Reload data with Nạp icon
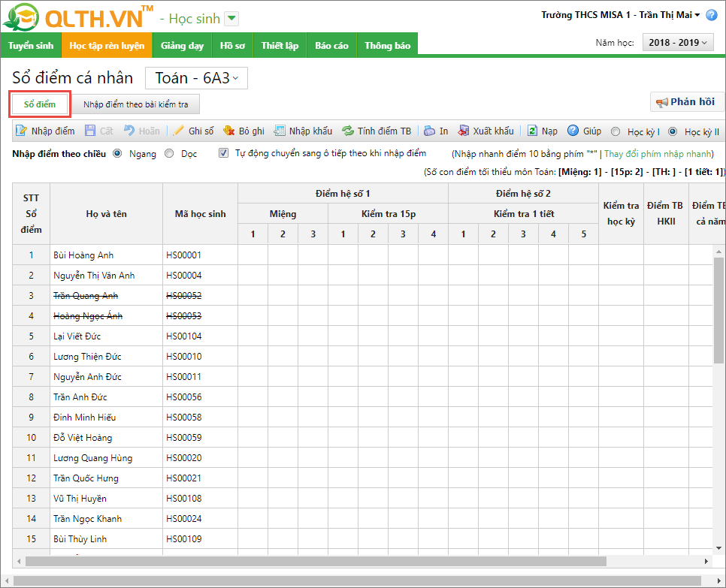Viewport: 726px width, 588px height. (x=532, y=131)
